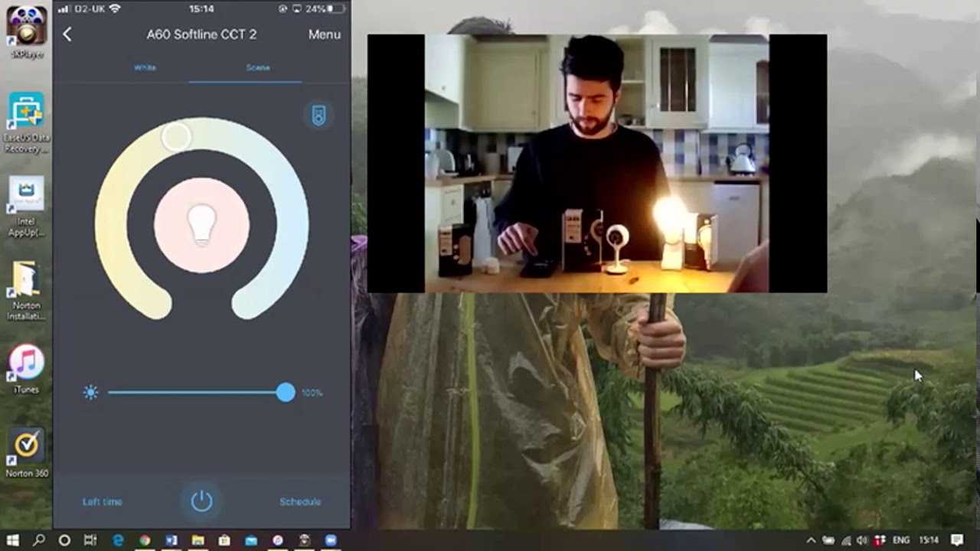Click the battery tray icon

click(829, 540)
